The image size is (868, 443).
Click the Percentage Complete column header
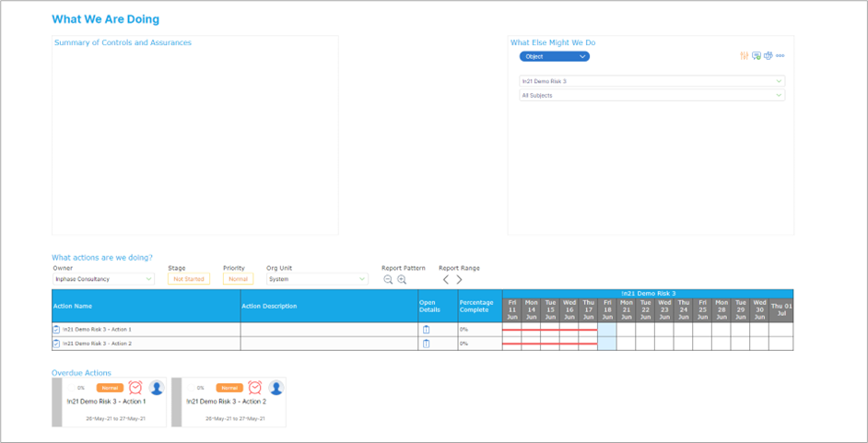(480, 306)
